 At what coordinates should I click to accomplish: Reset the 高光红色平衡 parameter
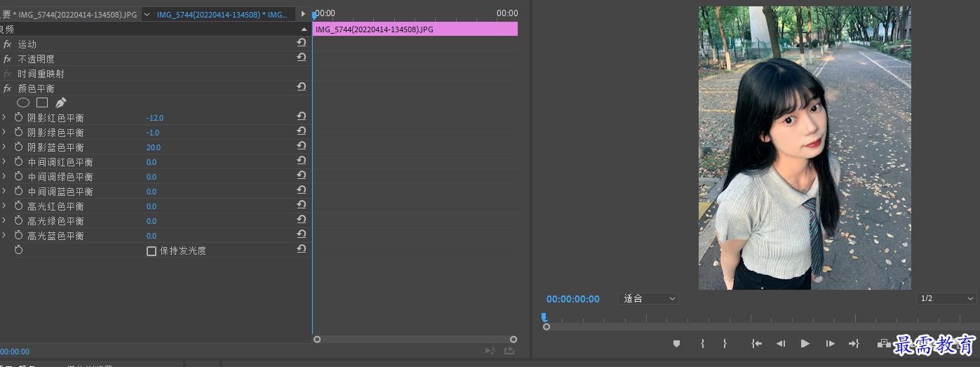301,205
